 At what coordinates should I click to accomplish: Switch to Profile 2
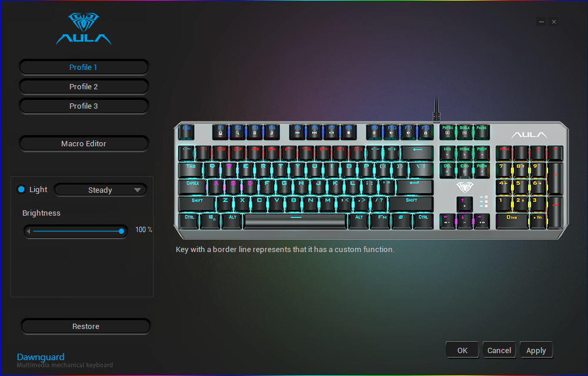coord(83,87)
